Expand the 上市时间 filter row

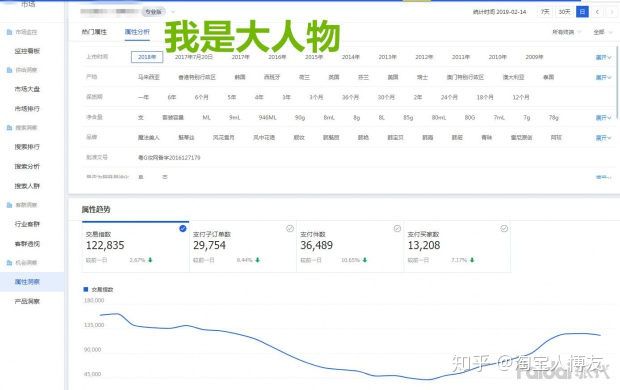603,57
